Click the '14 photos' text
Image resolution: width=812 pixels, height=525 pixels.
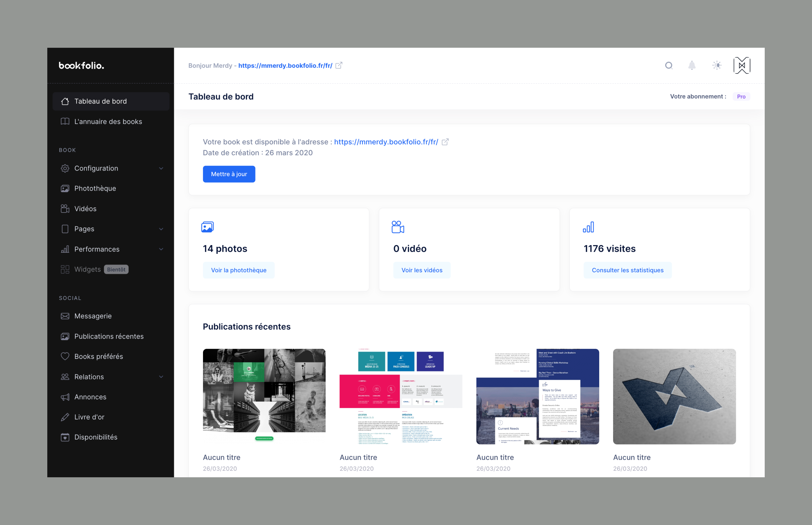pyautogui.click(x=225, y=249)
